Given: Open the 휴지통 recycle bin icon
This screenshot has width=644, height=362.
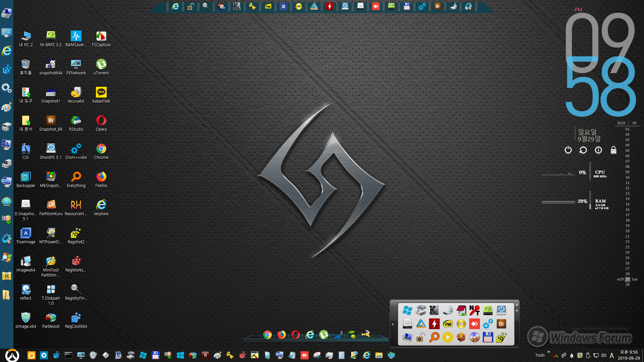Looking at the screenshot, I should [26, 67].
